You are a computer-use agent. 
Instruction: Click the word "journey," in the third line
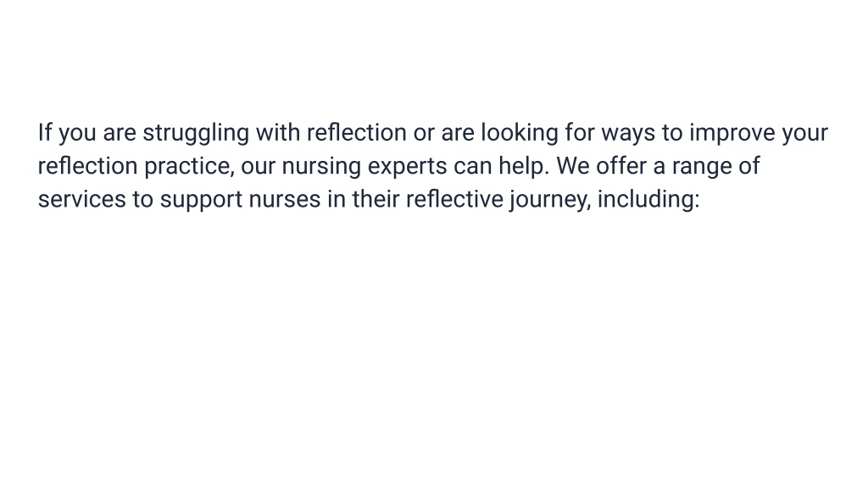550,200
